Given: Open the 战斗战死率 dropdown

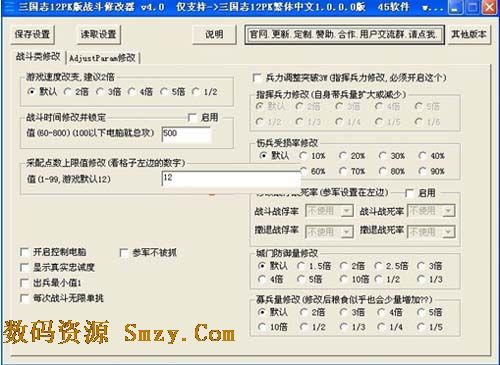Looking at the screenshot, I should point(431,211).
